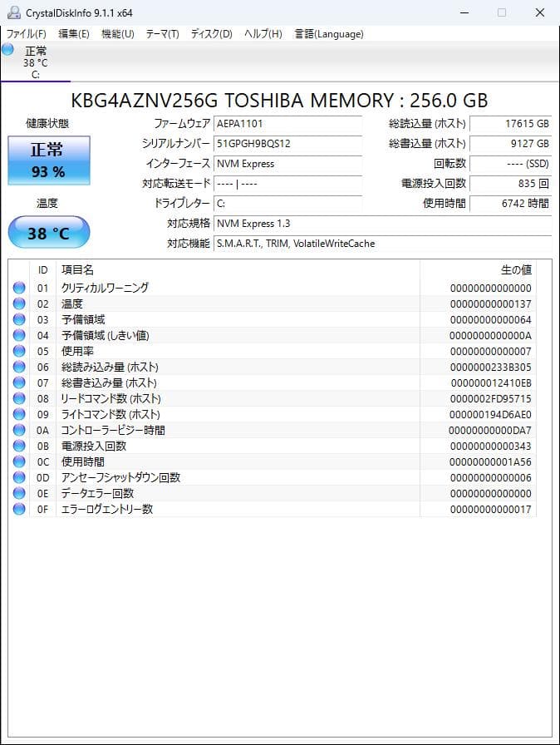Click total host writes value 9127 GB
This screenshot has width=560, height=745.
511,144
